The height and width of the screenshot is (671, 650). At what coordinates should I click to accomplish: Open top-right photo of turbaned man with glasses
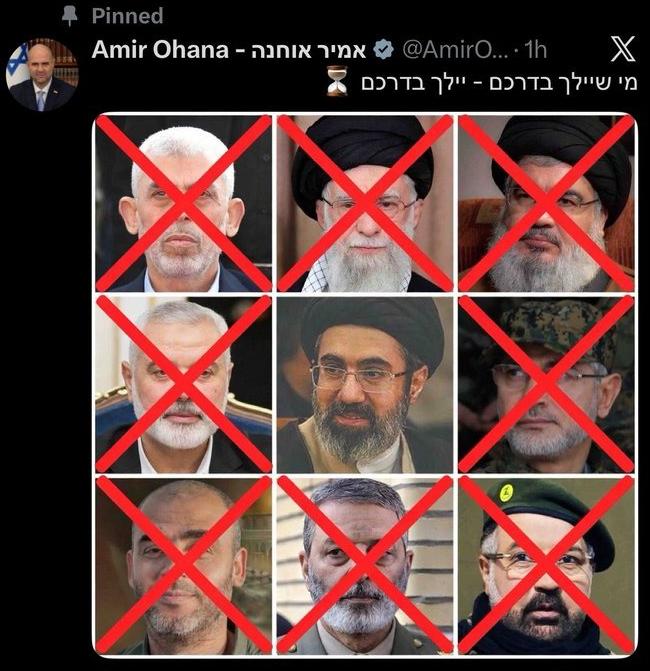pos(546,204)
